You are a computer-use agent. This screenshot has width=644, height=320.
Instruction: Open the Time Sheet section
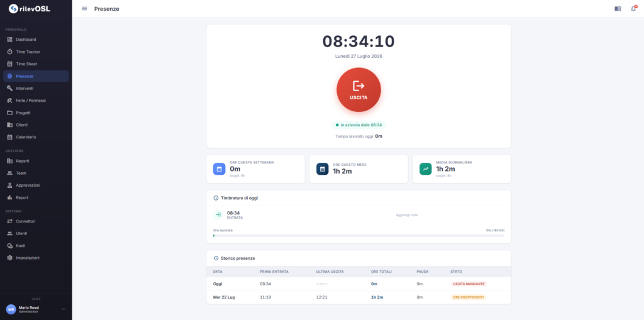36,64
